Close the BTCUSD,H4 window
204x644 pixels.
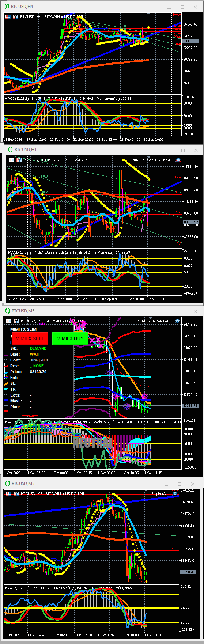click(x=196, y=7)
